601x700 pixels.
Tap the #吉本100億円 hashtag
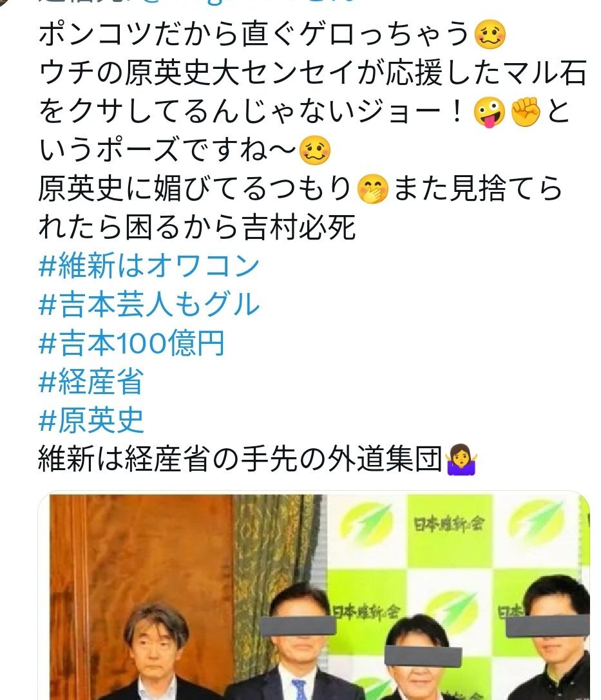131,343
